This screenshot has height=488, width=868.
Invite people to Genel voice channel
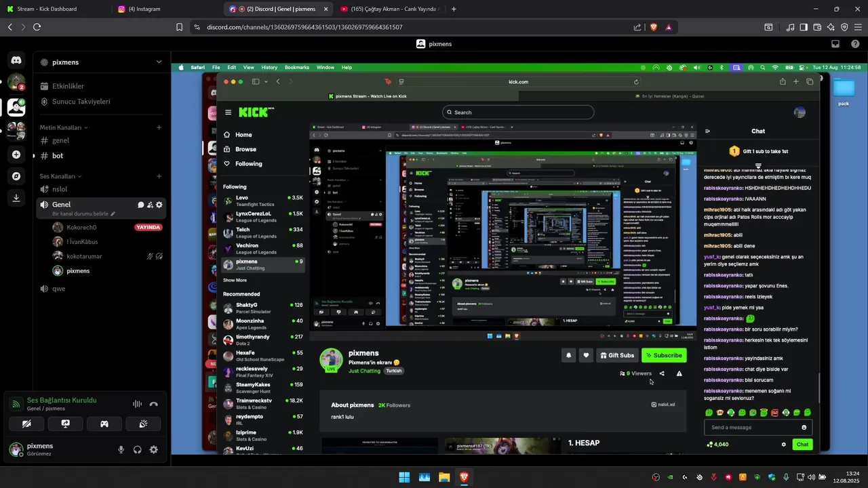point(150,205)
